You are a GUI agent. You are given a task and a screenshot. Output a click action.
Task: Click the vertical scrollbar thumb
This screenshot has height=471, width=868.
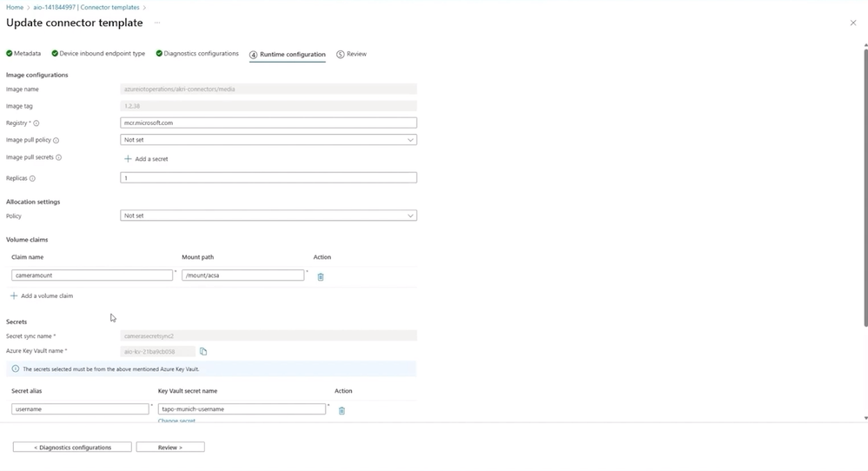(865, 187)
